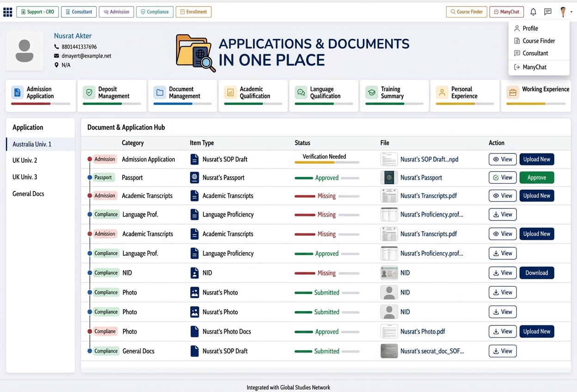Click the passport icon beside Nusrat's Passport
This screenshot has height=392, width=577.
(x=195, y=178)
